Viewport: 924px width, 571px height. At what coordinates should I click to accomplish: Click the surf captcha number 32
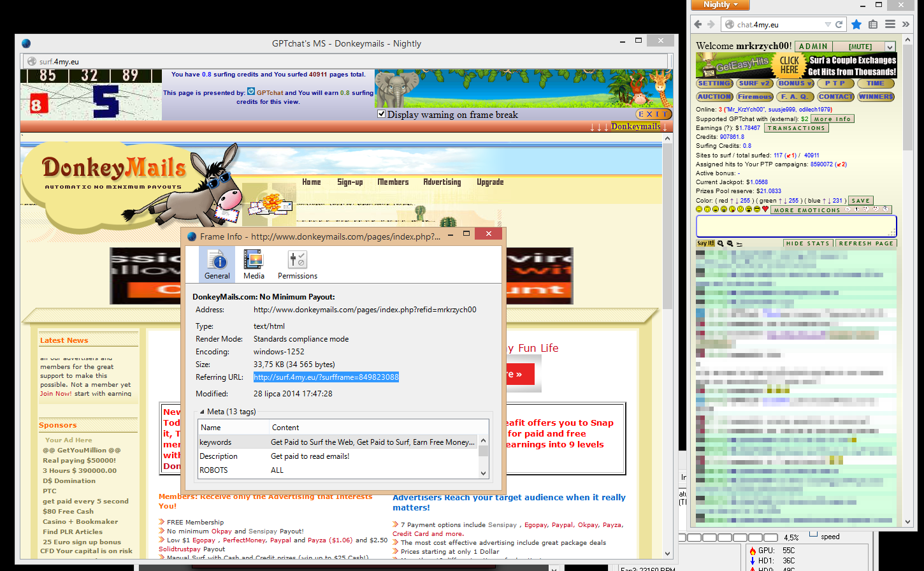pyautogui.click(x=89, y=76)
